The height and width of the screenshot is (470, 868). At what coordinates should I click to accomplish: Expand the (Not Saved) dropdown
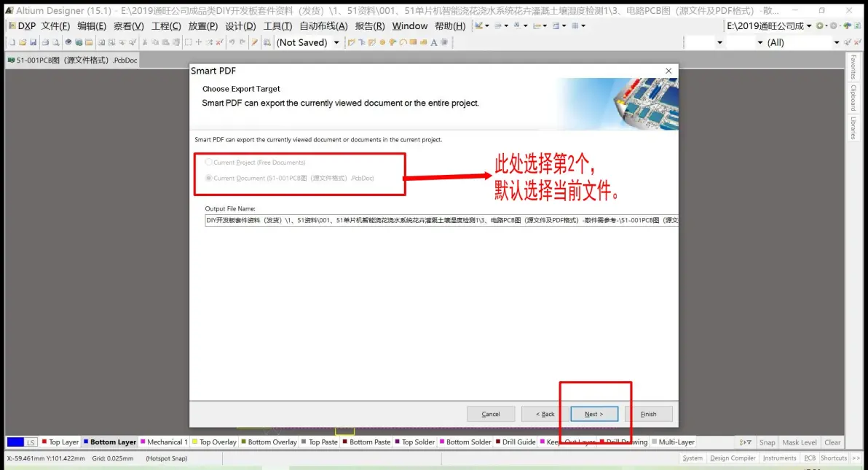(336, 42)
